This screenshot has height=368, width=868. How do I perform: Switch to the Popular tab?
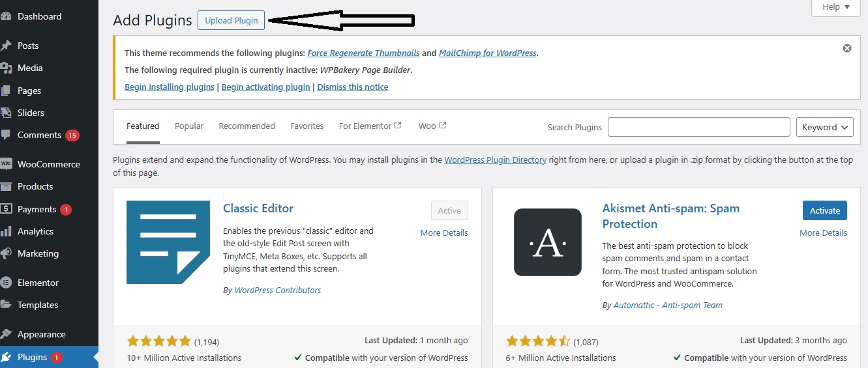pyautogui.click(x=189, y=126)
